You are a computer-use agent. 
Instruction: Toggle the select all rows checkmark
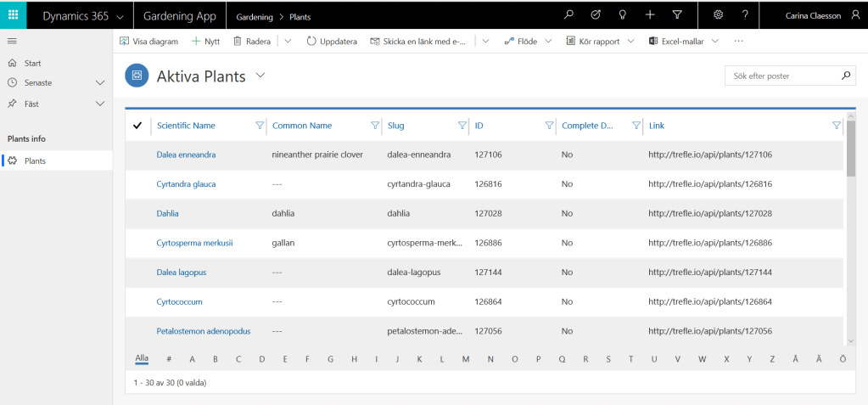pos(137,126)
